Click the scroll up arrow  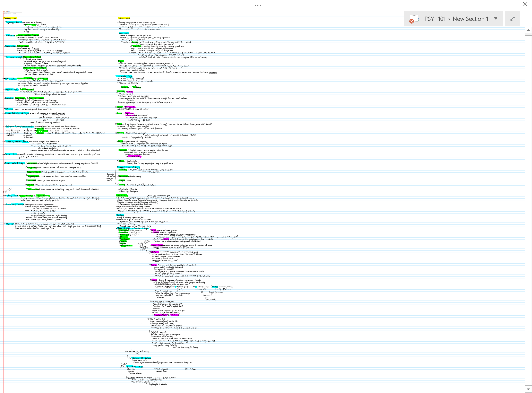point(528,30)
